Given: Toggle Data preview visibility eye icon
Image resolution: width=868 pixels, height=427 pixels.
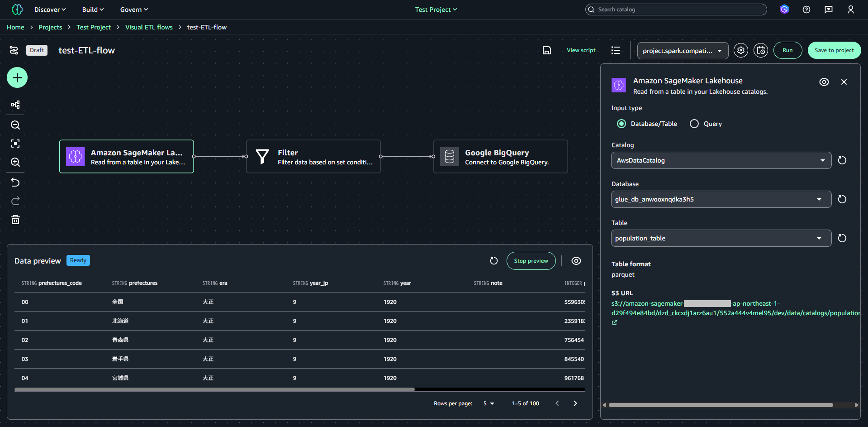Looking at the screenshot, I should pos(576,261).
